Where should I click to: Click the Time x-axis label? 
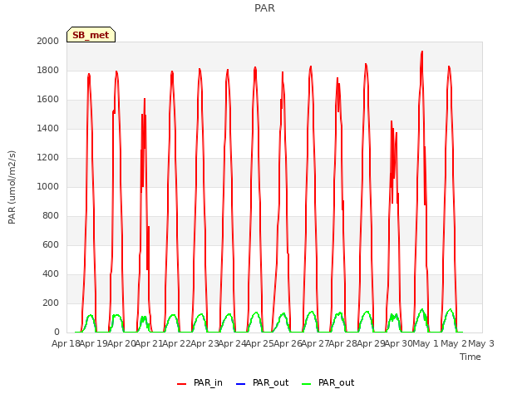point(470,357)
